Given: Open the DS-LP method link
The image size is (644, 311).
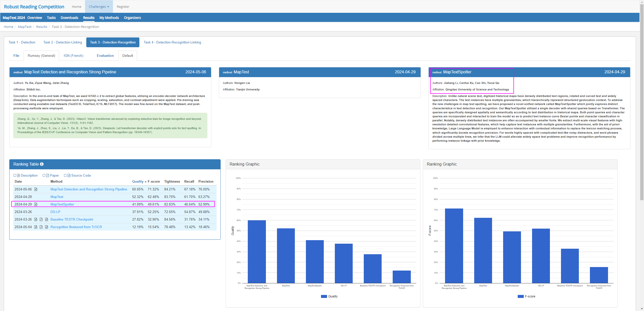Looking at the screenshot, I should click(x=55, y=212).
